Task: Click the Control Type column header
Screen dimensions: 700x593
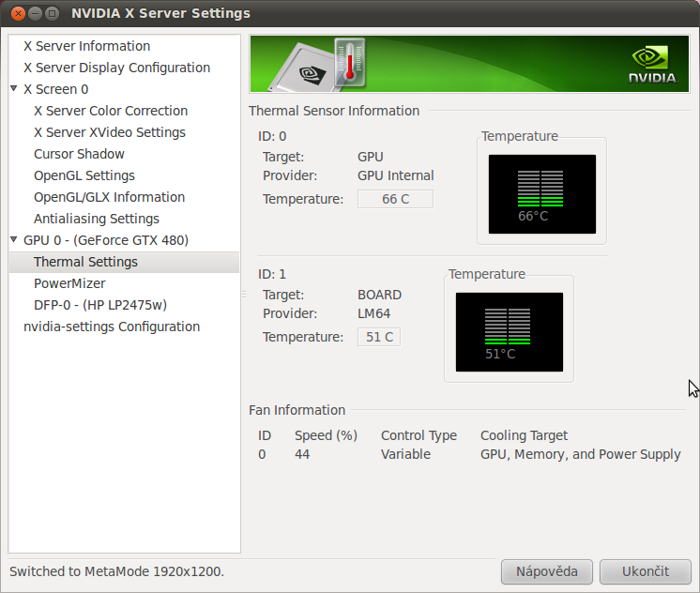Action: click(418, 435)
